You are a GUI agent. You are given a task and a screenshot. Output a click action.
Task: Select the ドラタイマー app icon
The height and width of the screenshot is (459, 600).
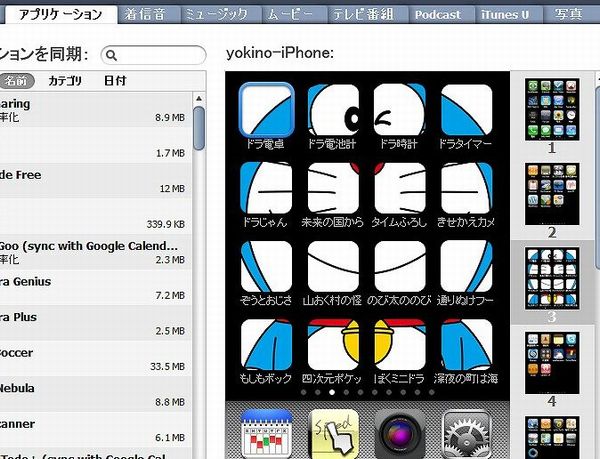coord(466,110)
